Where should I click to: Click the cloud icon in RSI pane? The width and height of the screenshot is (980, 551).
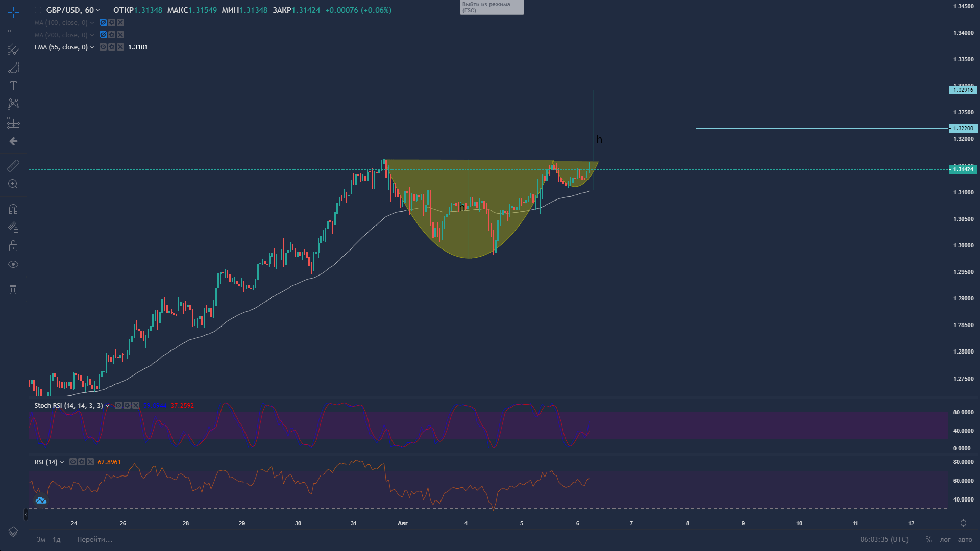[41, 500]
